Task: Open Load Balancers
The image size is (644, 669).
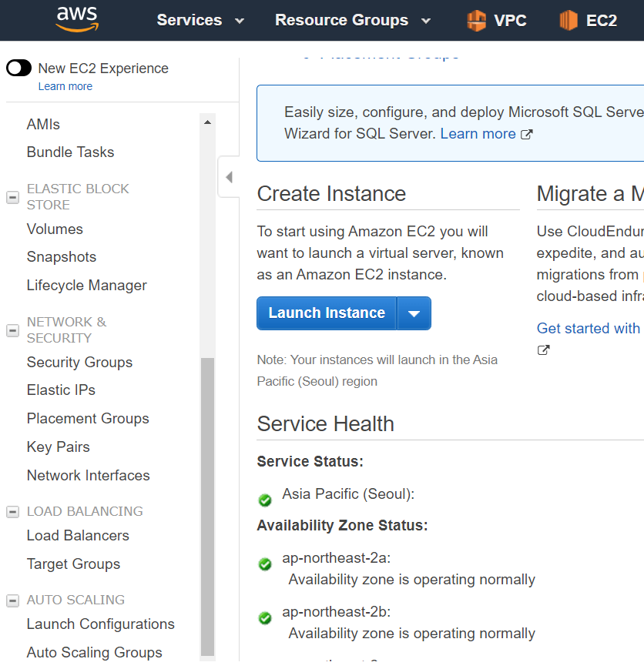Action: point(78,536)
